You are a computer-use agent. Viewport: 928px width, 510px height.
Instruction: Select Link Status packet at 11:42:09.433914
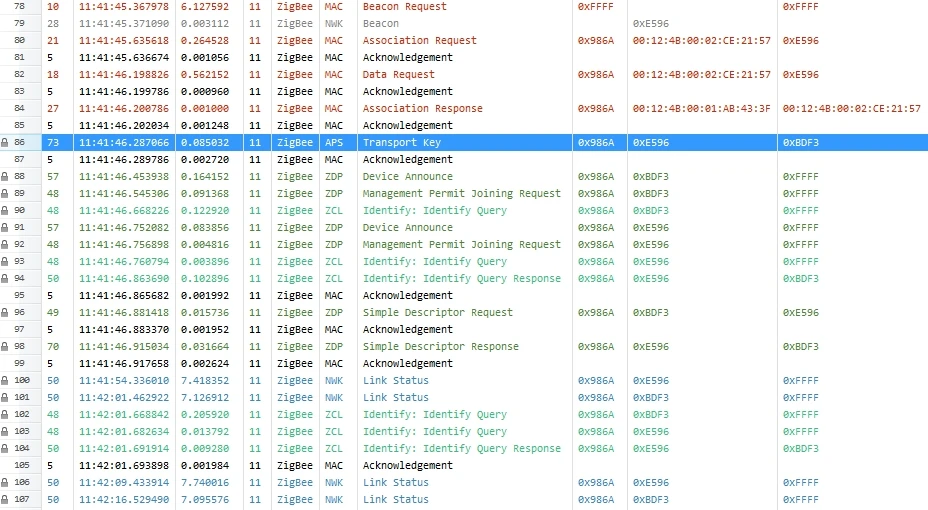click(395, 483)
